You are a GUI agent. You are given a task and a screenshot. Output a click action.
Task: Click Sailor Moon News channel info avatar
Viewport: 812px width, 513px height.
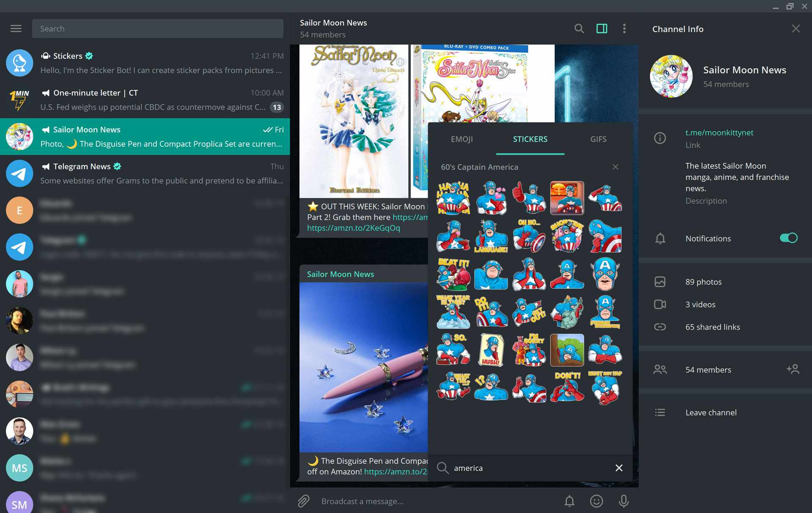point(671,76)
